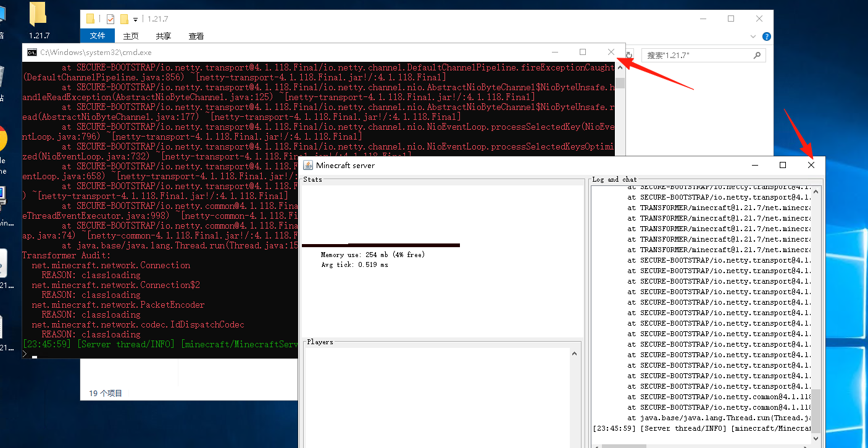
Task: Click the 'Players' panel label
Action: click(320, 342)
